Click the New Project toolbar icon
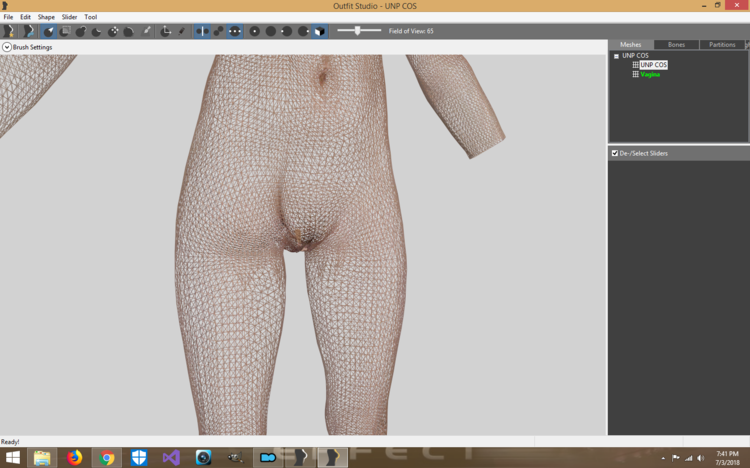 pos(8,31)
